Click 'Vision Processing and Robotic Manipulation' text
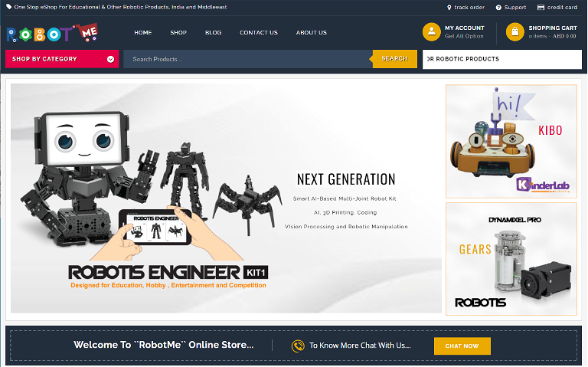 point(346,227)
